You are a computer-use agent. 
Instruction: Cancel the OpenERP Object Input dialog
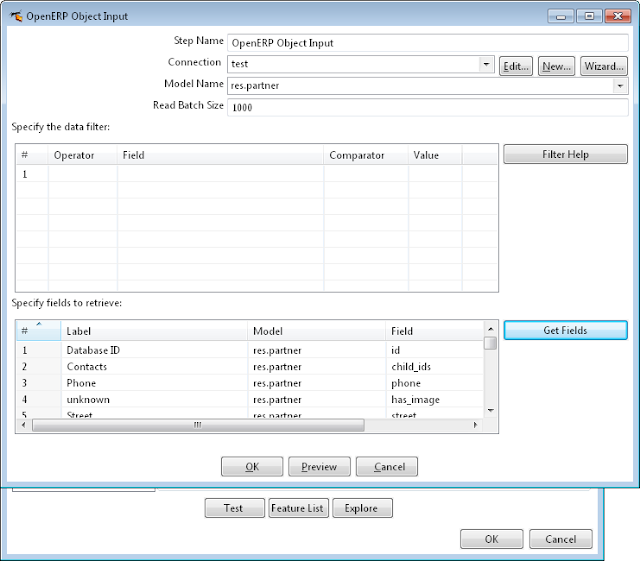[x=387, y=467]
